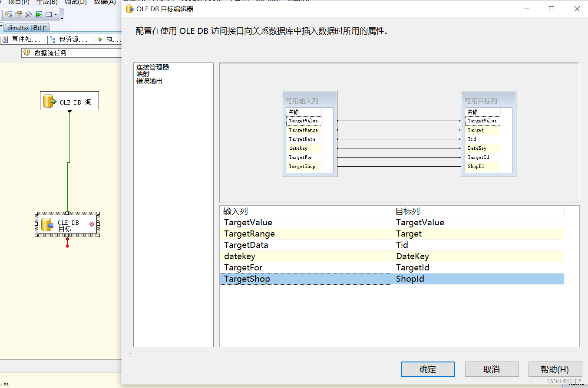Select the OLE DB 源 component
Image resolution: width=588 pixels, height=388 pixels.
point(69,101)
